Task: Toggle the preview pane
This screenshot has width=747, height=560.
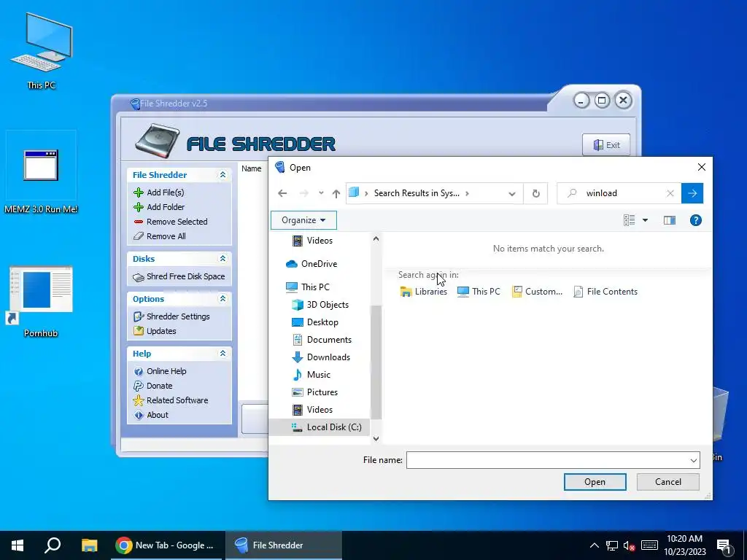Action: coord(670,220)
